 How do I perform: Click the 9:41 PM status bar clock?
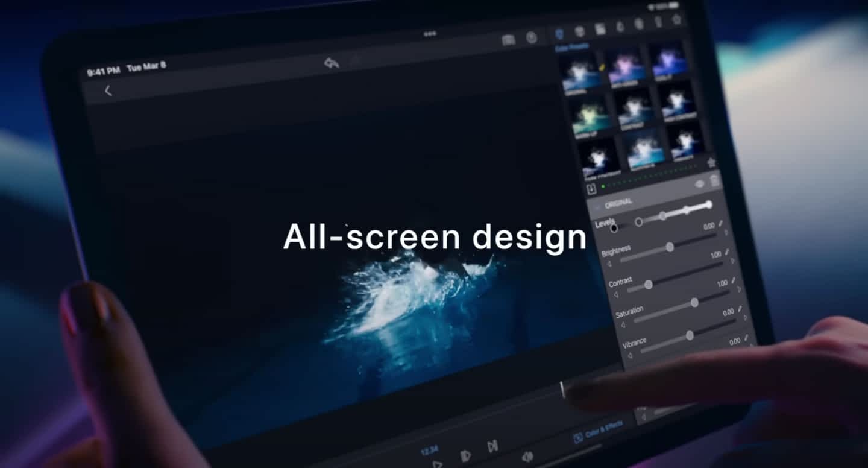tap(102, 72)
